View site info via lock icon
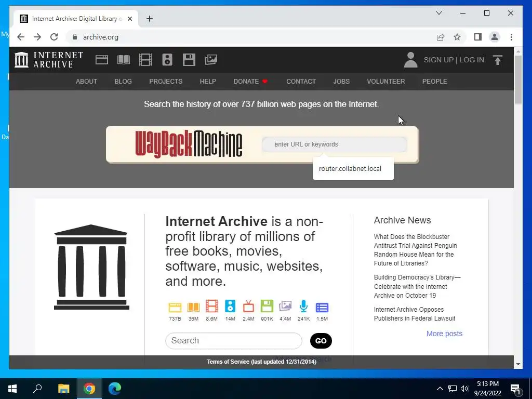 point(75,37)
